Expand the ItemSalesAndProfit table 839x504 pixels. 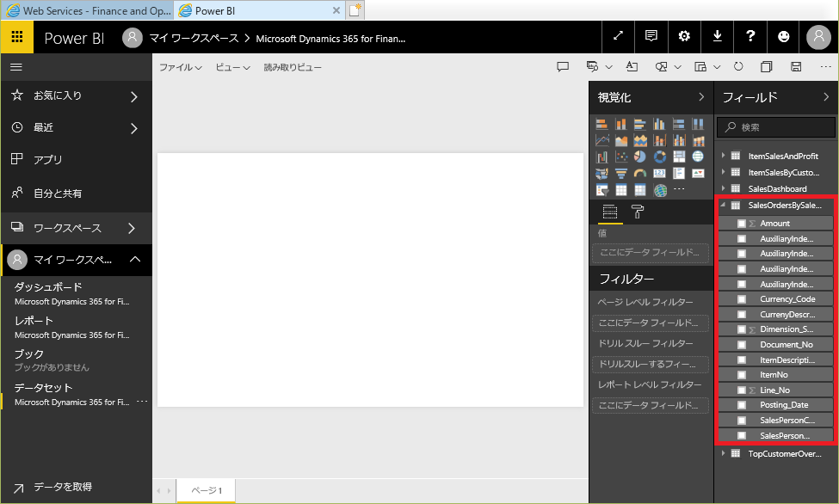point(723,156)
